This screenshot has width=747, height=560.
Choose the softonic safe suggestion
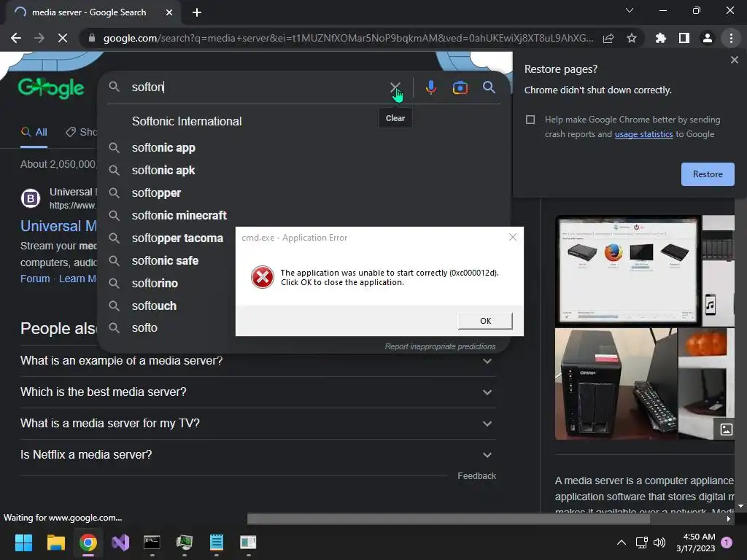[165, 260]
